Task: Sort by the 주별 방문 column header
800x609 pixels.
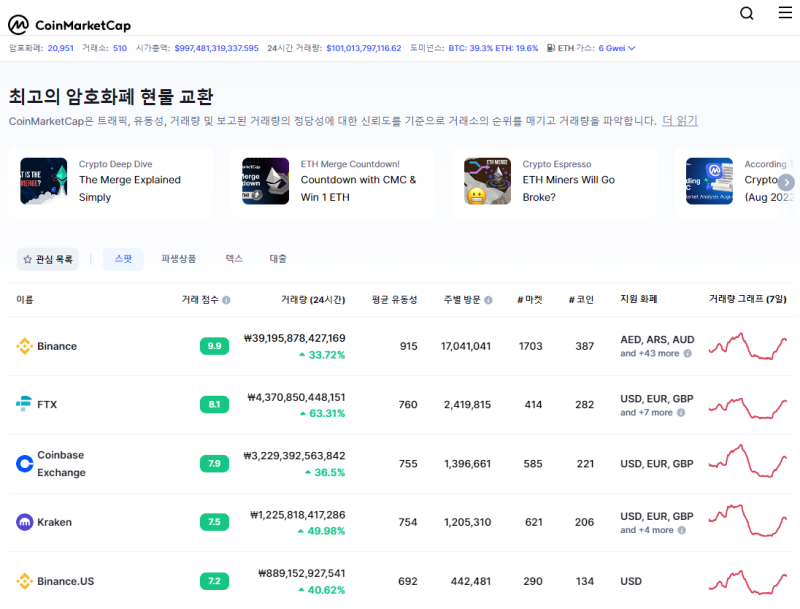Action: (x=462, y=299)
